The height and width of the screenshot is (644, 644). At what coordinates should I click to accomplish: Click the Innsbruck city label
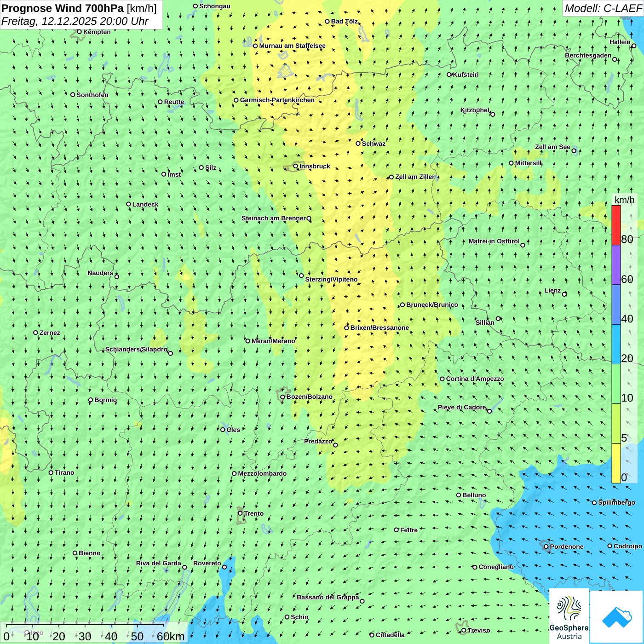[315, 166]
